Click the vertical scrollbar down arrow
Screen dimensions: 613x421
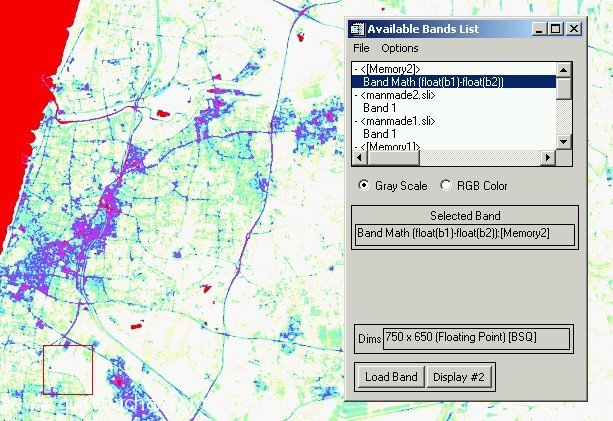563,142
